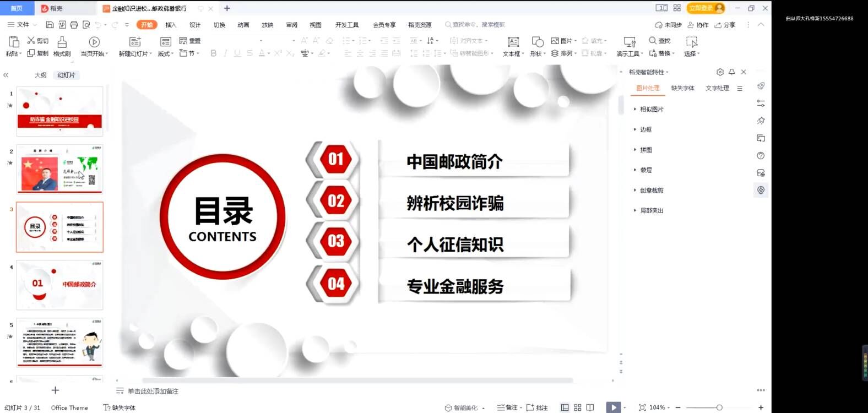Open the Shapes (形状) tool
The width and height of the screenshot is (868, 413).
click(x=538, y=42)
